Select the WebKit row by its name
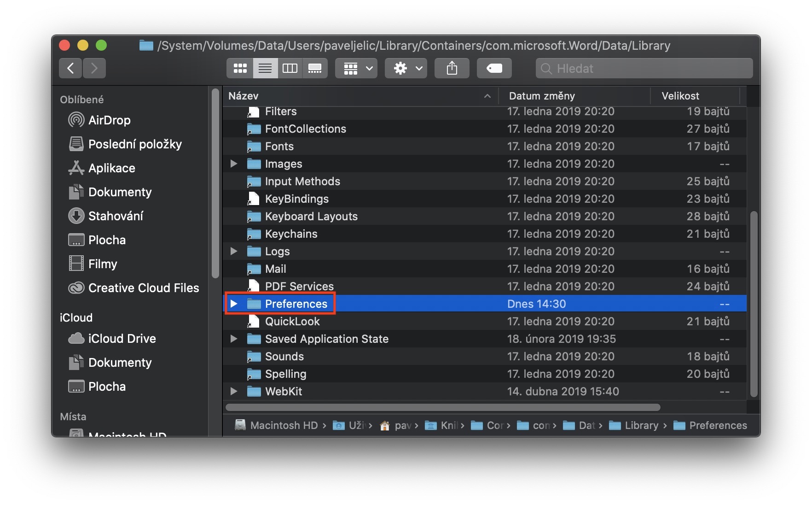 pyautogui.click(x=284, y=392)
